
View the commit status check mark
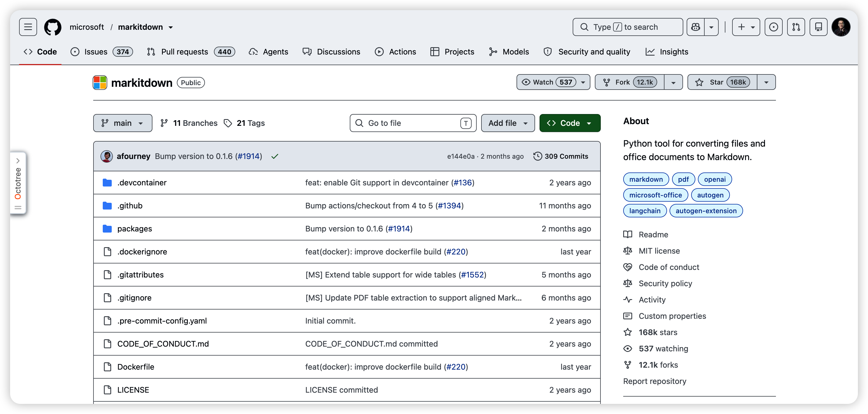275,156
